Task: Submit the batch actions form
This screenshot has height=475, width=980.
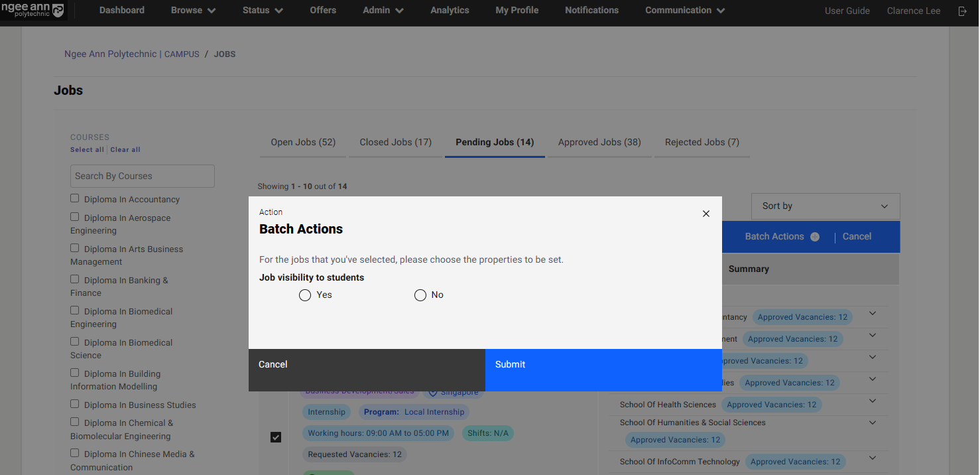Action: [603, 370]
